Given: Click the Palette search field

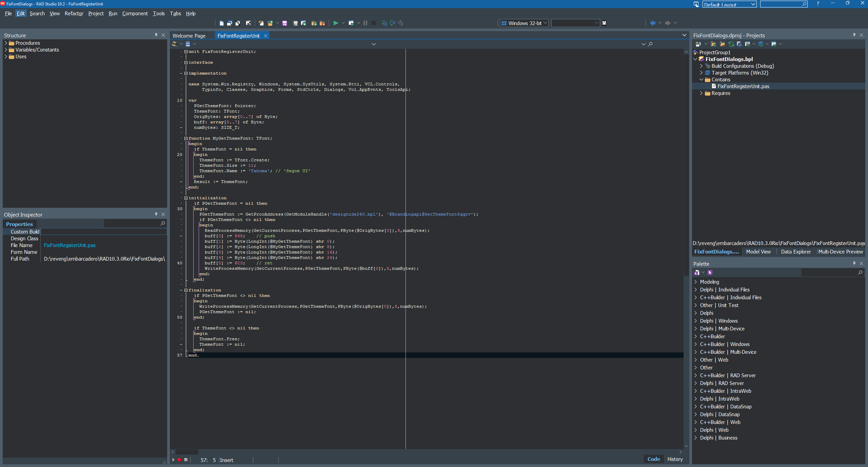Looking at the screenshot, I should click(x=832, y=272).
